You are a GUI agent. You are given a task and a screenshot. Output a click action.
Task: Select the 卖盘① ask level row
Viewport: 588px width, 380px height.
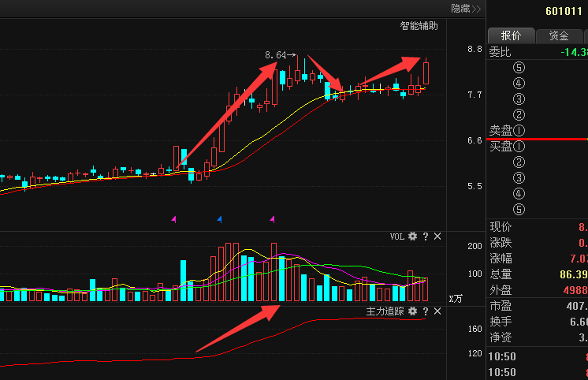(x=538, y=130)
